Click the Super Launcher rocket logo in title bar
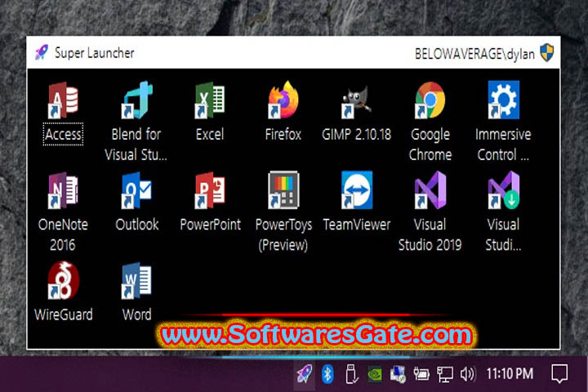Viewport: 588px width, 392px height. point(42,52)
